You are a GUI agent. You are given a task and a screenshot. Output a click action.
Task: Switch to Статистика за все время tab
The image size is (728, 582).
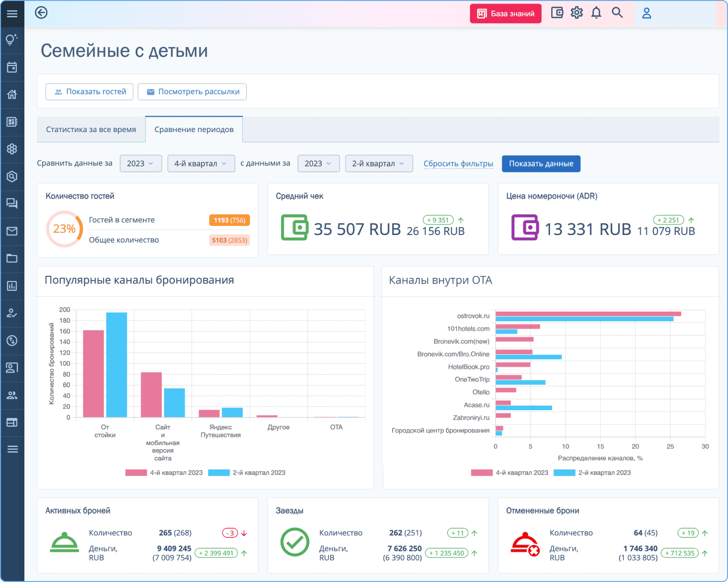tap(91, 130)
